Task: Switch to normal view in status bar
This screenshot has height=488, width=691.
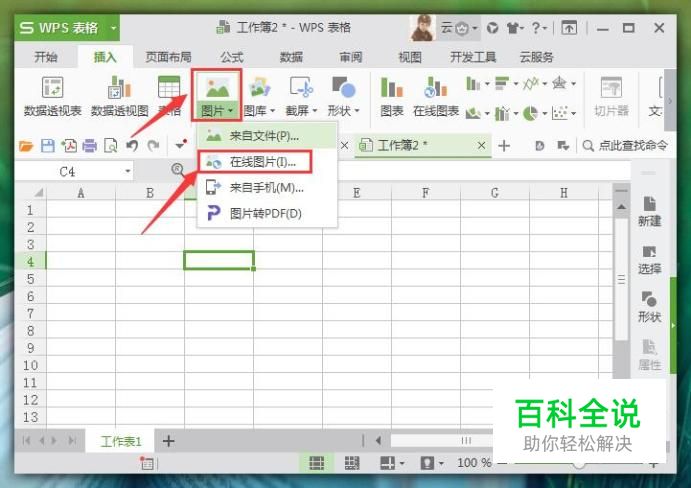Action: (x=316, y=462)
